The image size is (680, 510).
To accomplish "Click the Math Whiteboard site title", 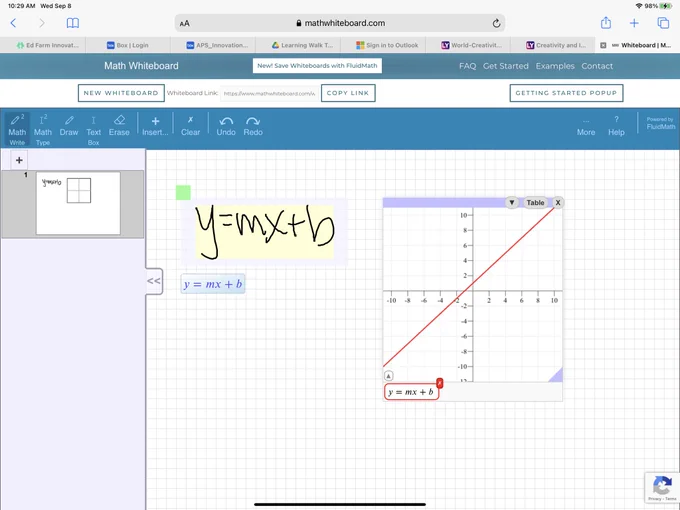I will (141, 66).
